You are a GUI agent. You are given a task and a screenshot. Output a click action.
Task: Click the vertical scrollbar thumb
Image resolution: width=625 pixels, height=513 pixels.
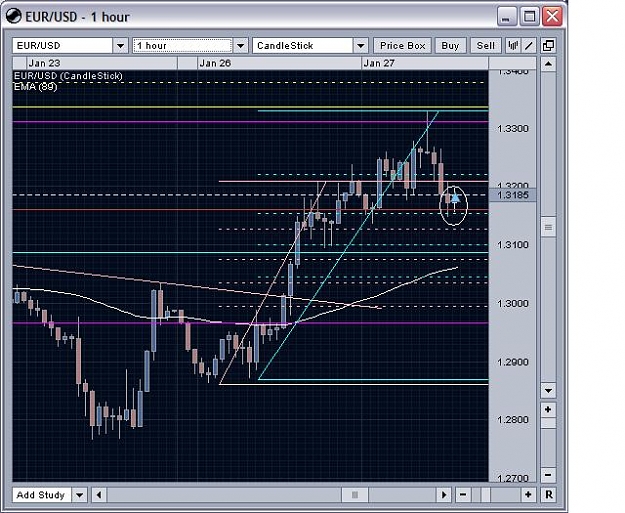point(548,227)
